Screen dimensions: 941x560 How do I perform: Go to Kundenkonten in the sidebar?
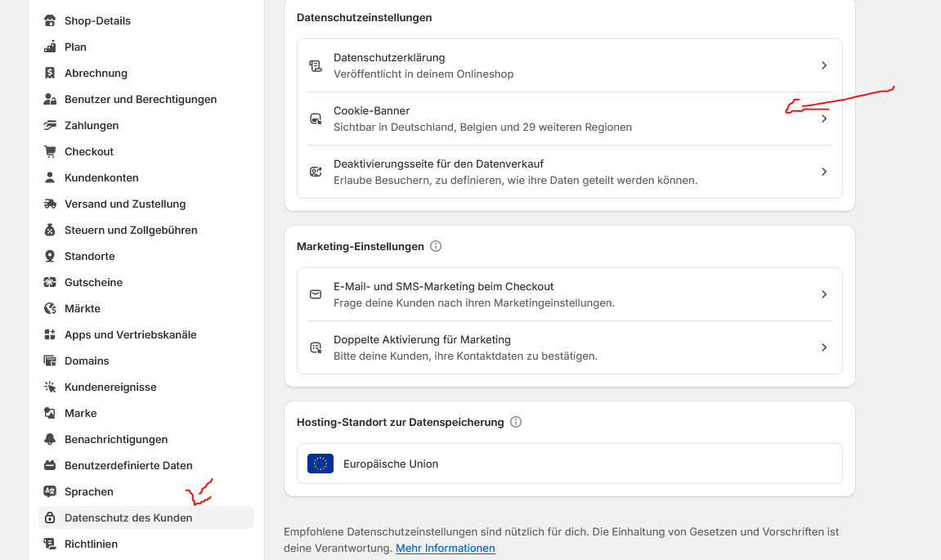[101, 177]
